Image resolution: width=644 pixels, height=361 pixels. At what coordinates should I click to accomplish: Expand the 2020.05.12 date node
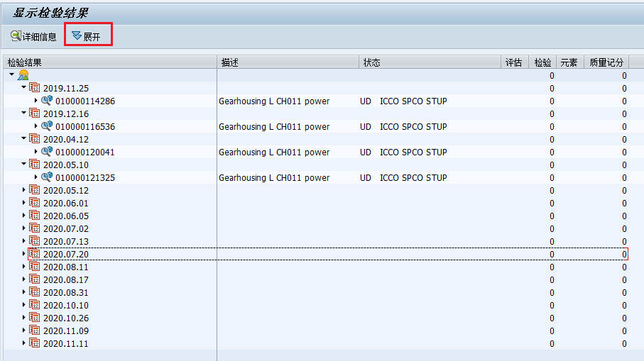(24, 190)
